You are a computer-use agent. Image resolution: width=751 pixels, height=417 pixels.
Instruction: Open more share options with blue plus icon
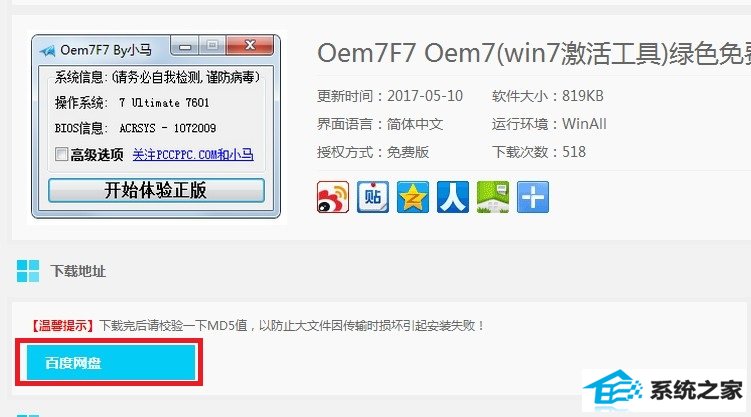point(533,197)
